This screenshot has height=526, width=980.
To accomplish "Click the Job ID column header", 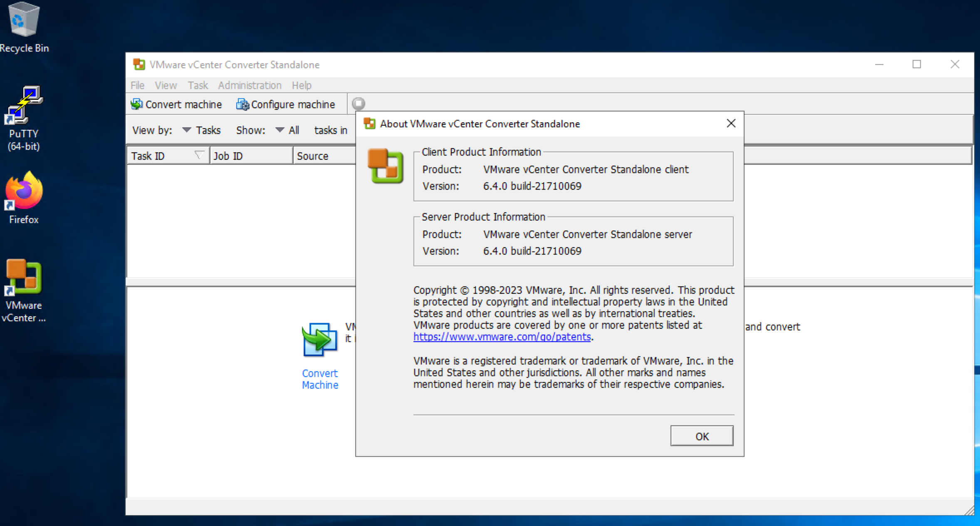I will click(228, 155).
